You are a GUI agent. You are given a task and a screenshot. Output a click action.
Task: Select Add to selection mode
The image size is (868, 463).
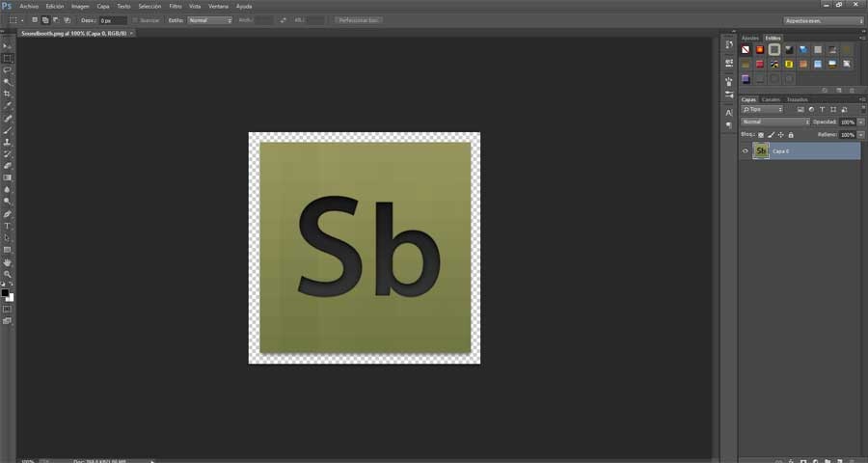point(45,20)
